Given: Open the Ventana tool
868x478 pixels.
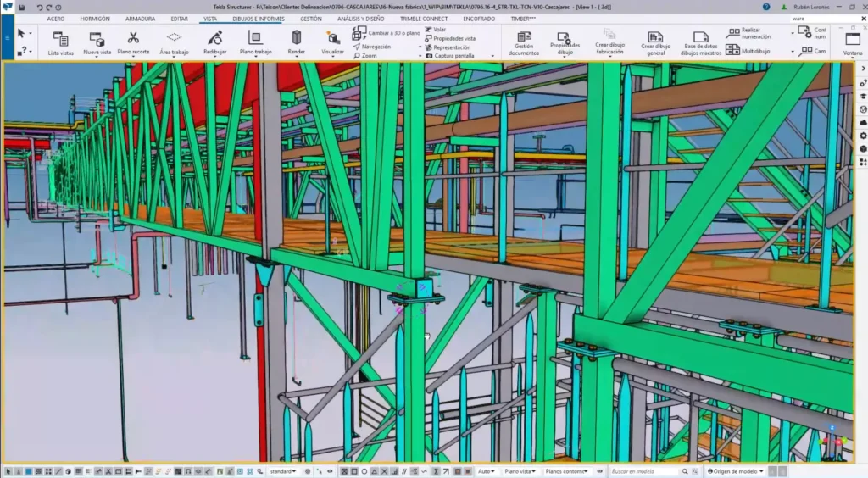Looking at the screenshot, I should coord(853,43).
